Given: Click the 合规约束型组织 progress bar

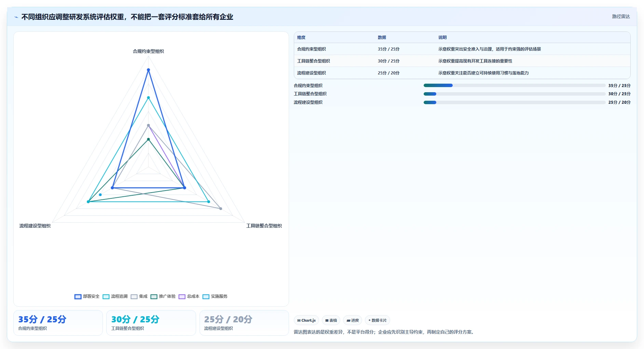Looking at the screenshot, I should point(515,85).
